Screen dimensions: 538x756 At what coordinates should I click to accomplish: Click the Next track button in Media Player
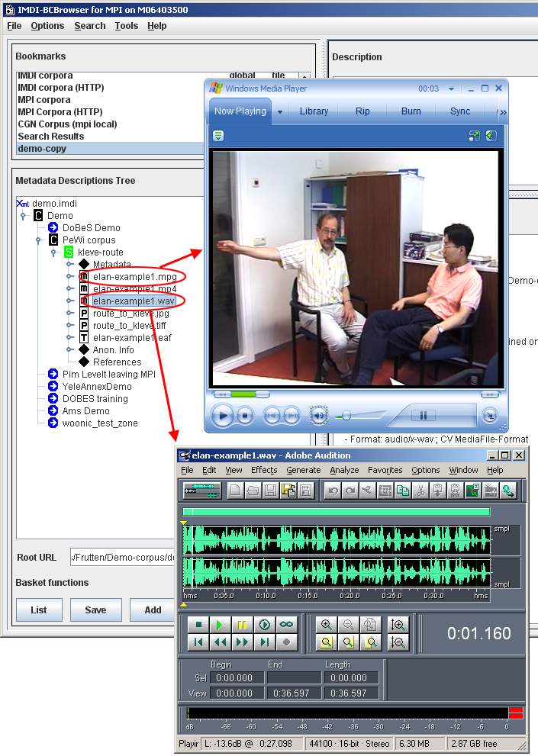pos(292,416)
